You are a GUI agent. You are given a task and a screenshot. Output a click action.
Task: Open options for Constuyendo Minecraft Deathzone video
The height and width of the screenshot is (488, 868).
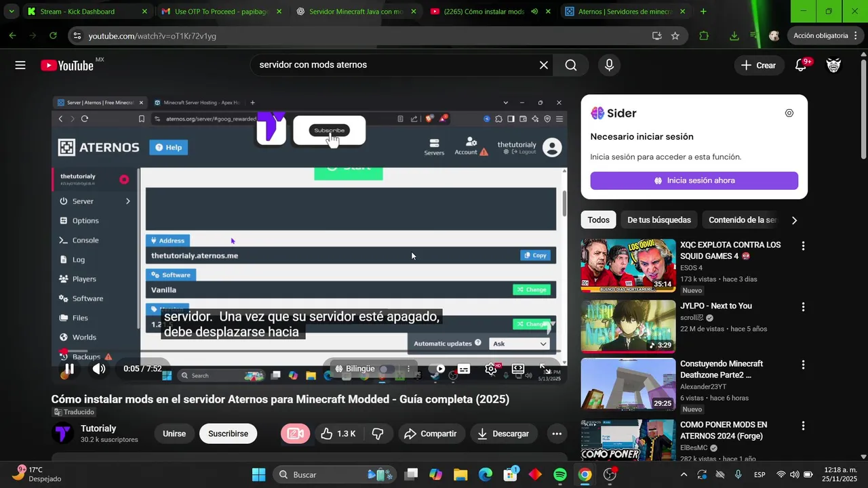coord(803,365)
